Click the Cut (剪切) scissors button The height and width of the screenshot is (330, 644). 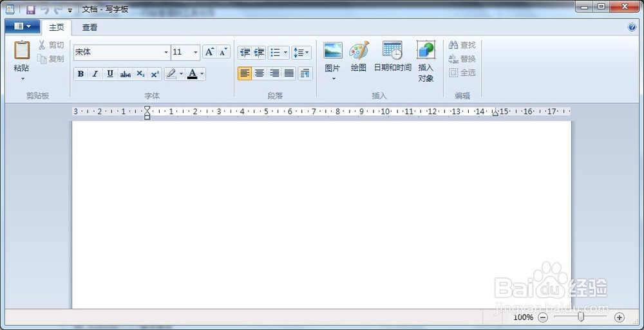51,45
